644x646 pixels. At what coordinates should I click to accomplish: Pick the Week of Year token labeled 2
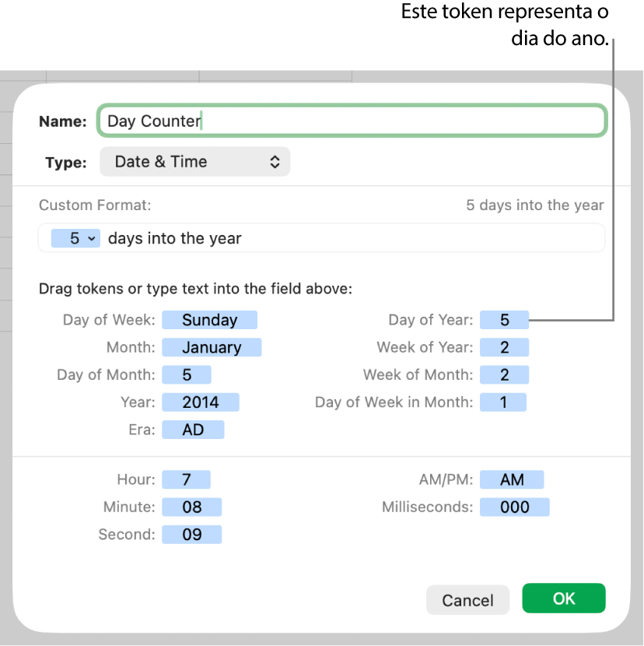click(504, 347)
